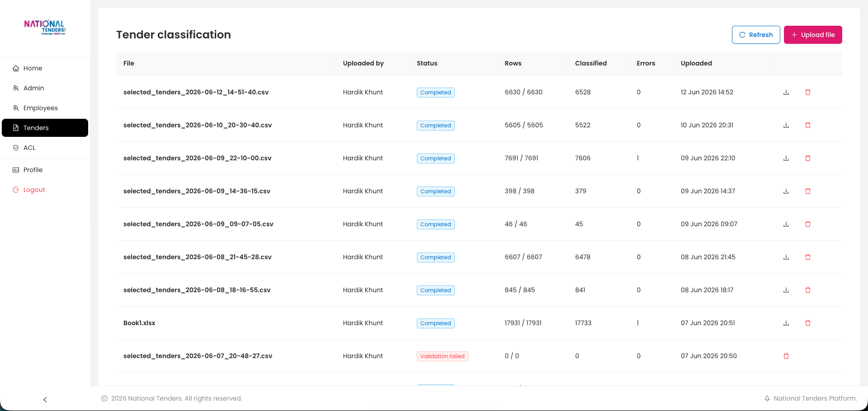Click the upload date 09 Jun 2026 09:07

[x=709, y=224]
